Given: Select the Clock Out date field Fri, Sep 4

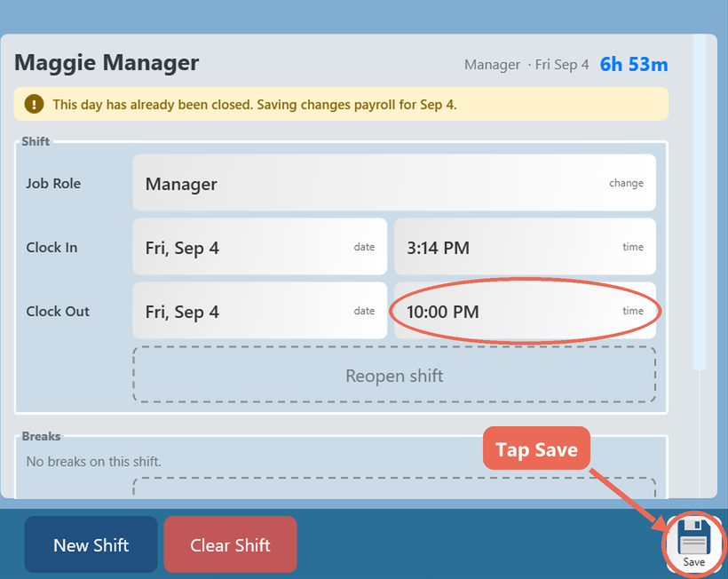Looking at the screenshot, I should click(x=260, y=311).
